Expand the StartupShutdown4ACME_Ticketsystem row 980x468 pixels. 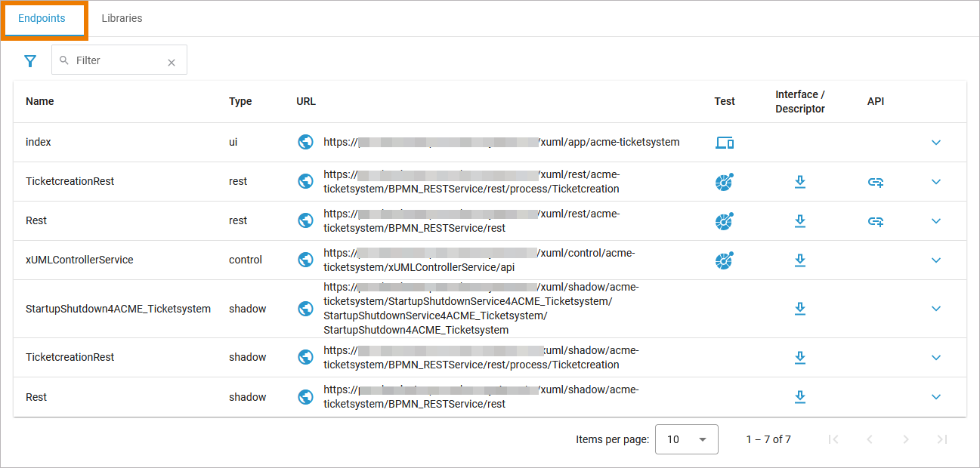coord(936,309)
